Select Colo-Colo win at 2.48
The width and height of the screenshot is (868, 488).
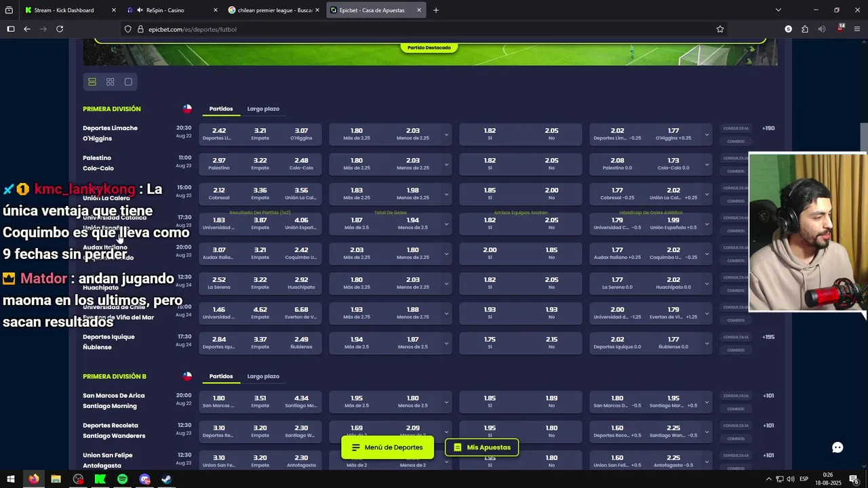coord(301,164)
